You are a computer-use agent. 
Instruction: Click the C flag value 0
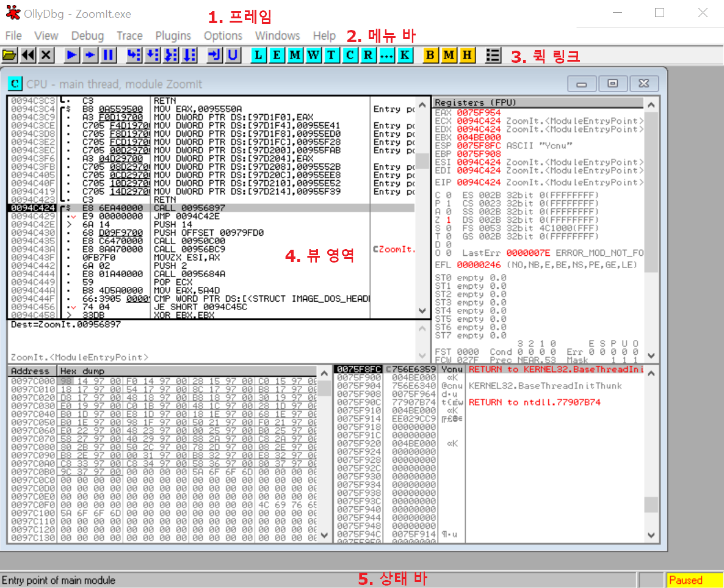[448, 195]
